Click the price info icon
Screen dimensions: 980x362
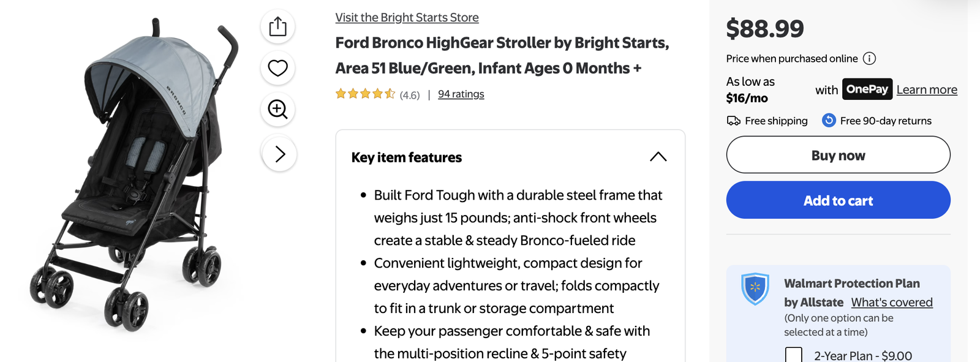coord(869,59)
